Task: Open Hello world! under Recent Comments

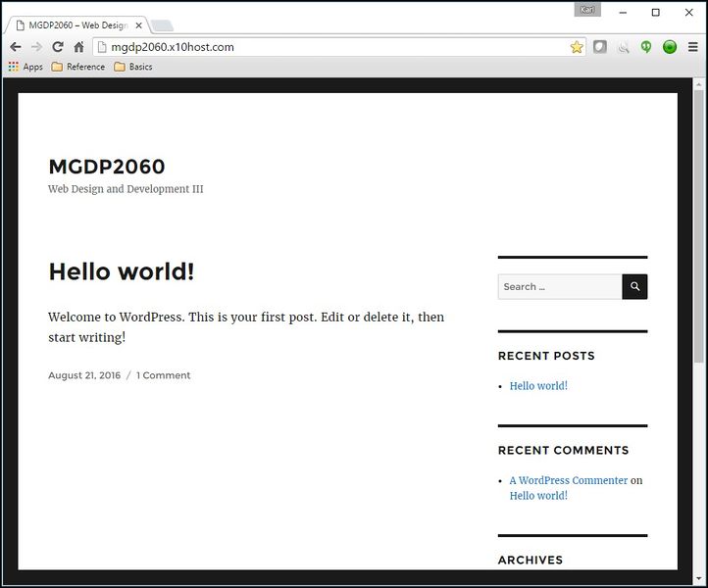Action: click(538, 496)
